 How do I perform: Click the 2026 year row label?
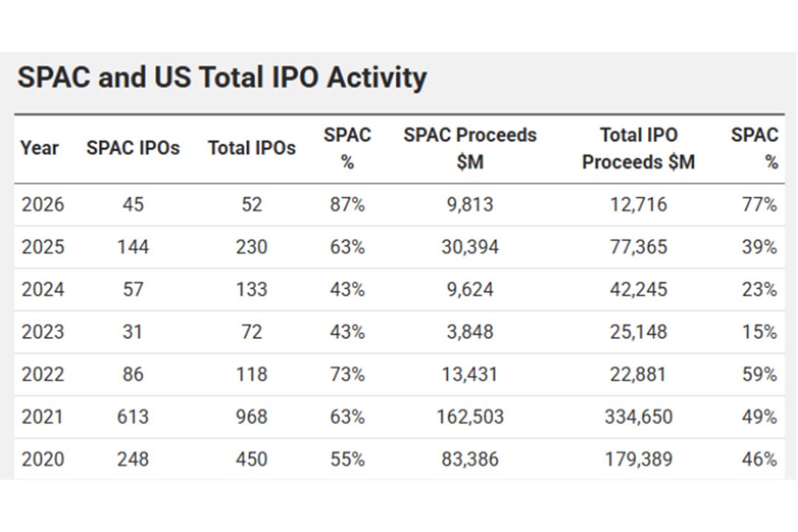(43, 205)
